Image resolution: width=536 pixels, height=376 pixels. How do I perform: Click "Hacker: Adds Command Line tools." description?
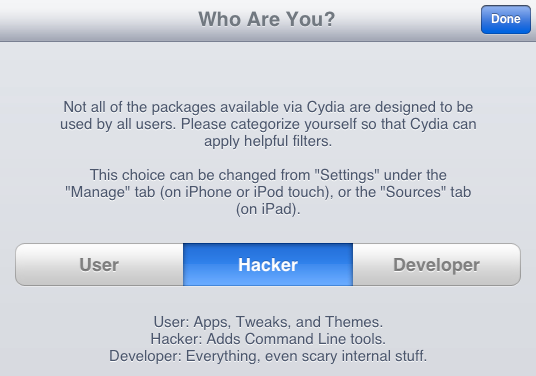(268, 339)
